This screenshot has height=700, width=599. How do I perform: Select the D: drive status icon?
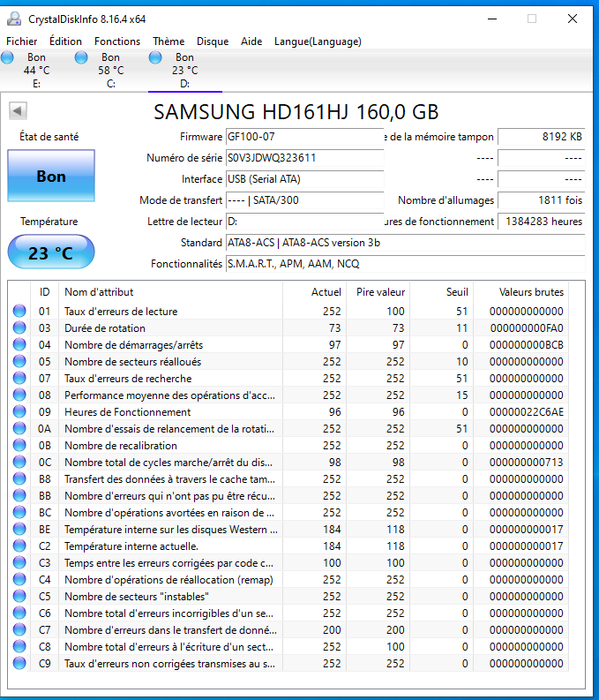tap(156, 58)
